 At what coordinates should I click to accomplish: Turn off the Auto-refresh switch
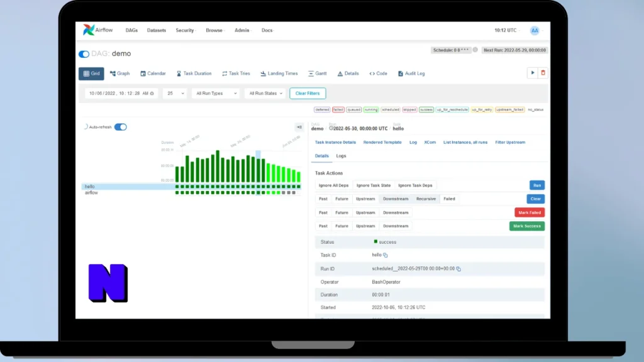point(120,127)
